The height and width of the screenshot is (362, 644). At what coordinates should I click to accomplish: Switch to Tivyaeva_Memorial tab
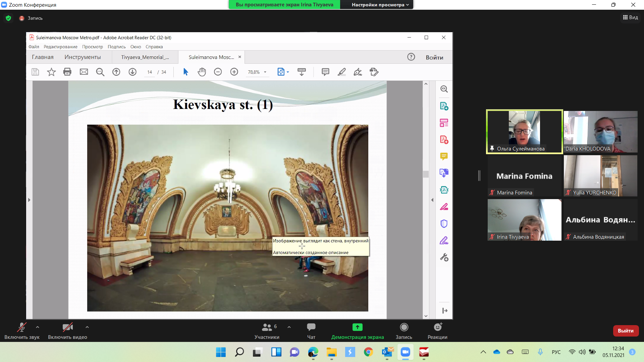(145, 57)
